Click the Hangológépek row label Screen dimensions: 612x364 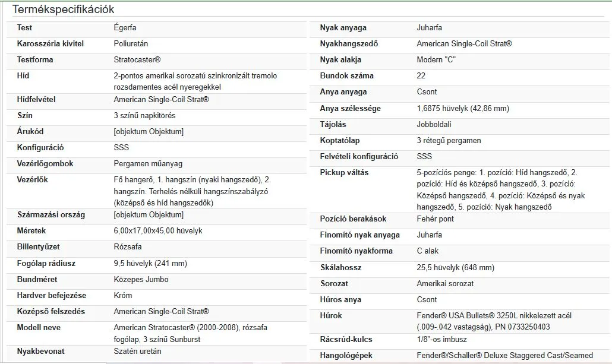(x=346, y=356)
